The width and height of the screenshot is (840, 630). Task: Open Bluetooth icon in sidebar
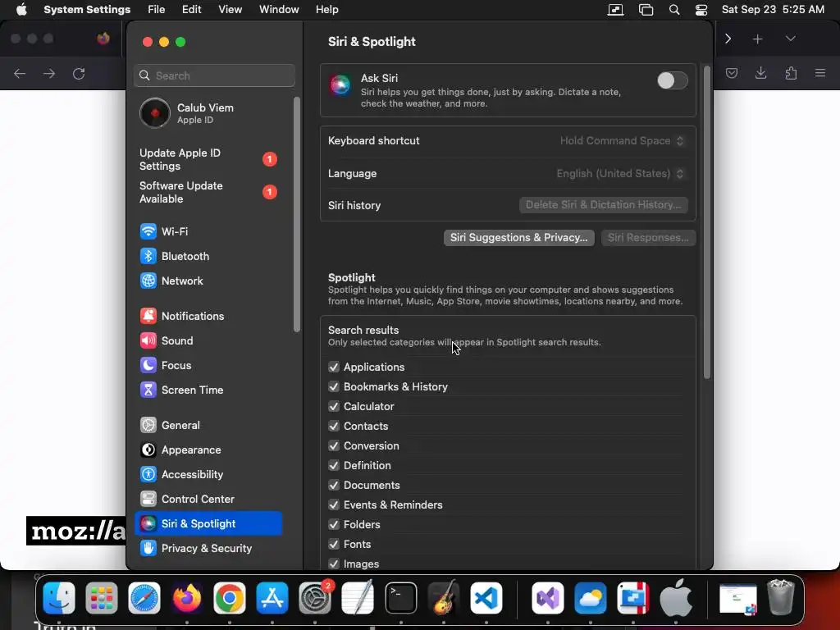pyautogui.click(x=148, y=256)
